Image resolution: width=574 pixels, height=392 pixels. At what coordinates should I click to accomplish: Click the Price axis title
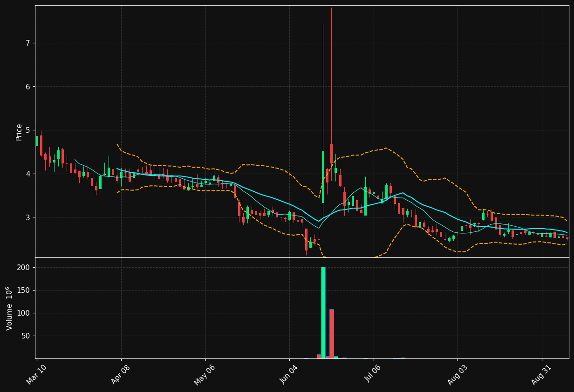coord(19,132)
